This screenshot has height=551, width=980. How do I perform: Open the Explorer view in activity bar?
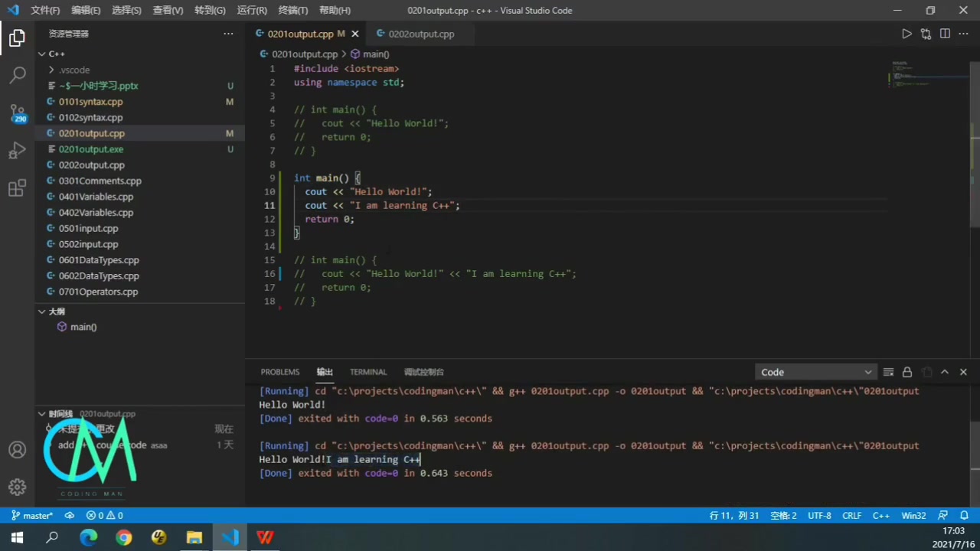pyautogui.click(x=17, y=37)
